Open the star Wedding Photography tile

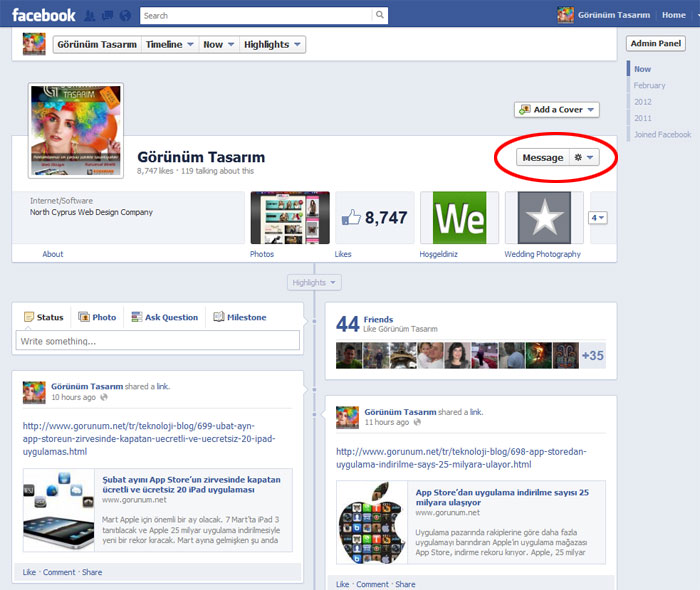[544, 218]
